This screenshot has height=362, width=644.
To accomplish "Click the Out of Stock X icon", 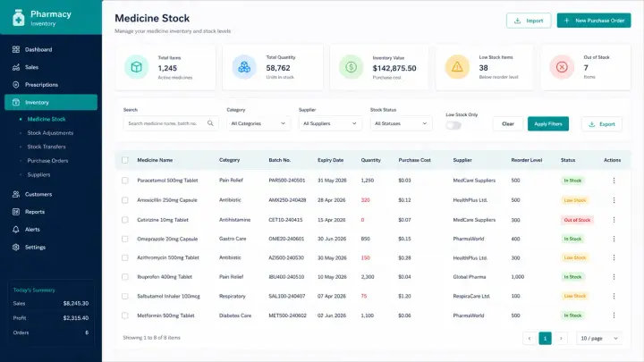I will (x=562, y=67).
